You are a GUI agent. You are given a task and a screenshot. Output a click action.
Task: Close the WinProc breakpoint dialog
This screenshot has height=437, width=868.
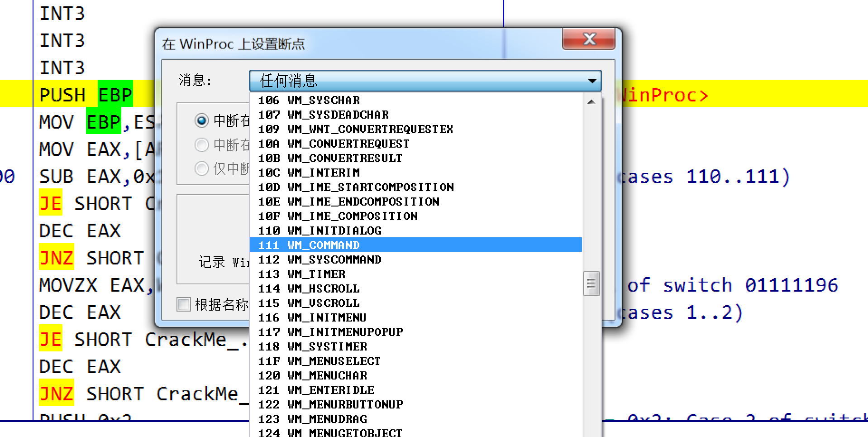click(x=588, y=39)
